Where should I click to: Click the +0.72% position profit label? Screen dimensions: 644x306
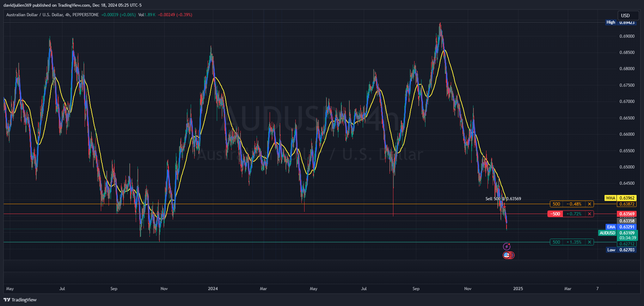click(x=574, y=214)
